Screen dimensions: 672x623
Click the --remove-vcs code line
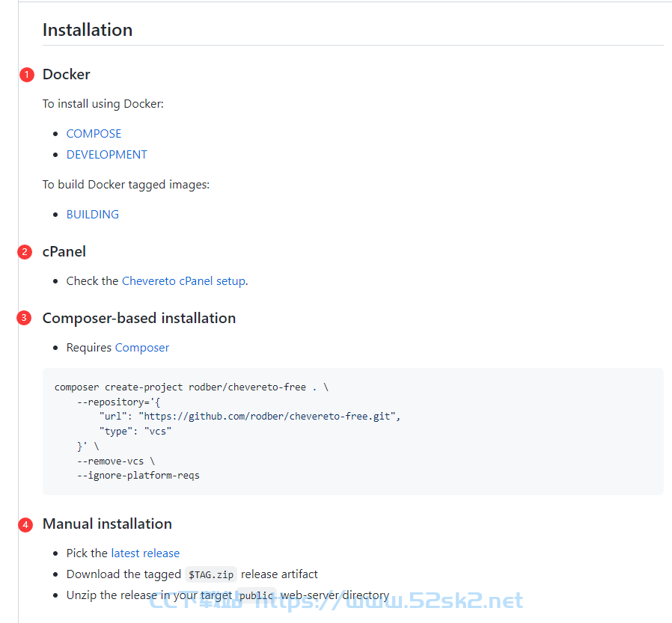(116, 461)
